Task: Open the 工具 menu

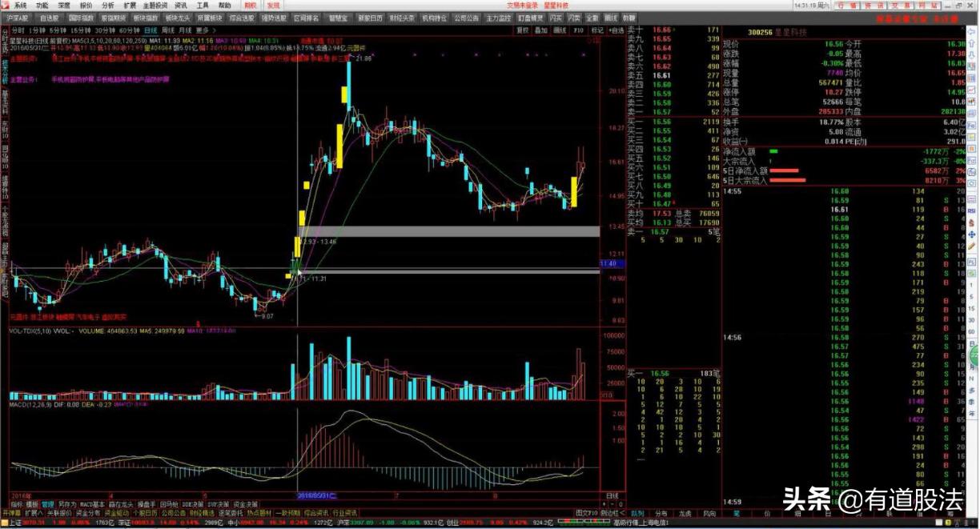Action: pos(203,5)
